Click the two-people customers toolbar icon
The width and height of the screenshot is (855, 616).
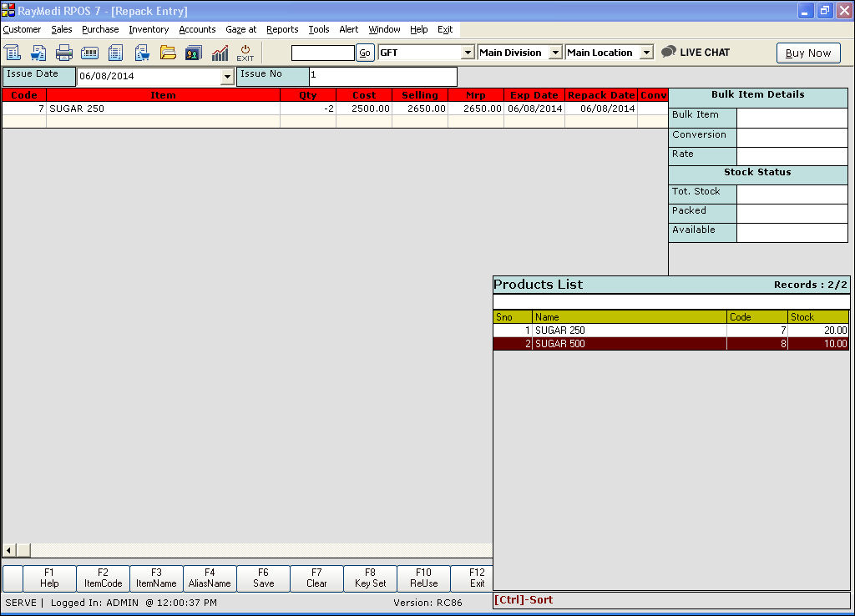point(194,53)
